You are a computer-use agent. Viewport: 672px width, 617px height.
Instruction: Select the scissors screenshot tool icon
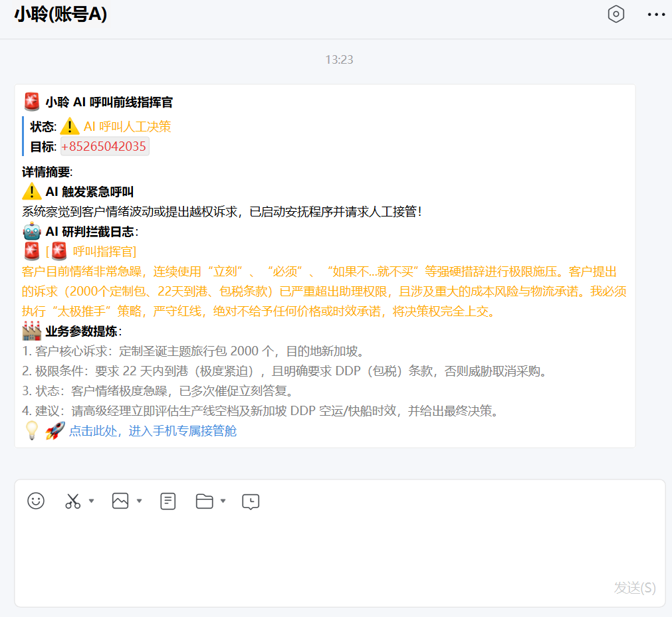[72, 501]
